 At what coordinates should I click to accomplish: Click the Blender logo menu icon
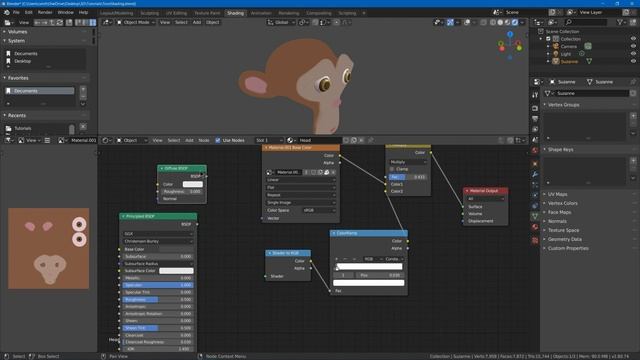7,13
